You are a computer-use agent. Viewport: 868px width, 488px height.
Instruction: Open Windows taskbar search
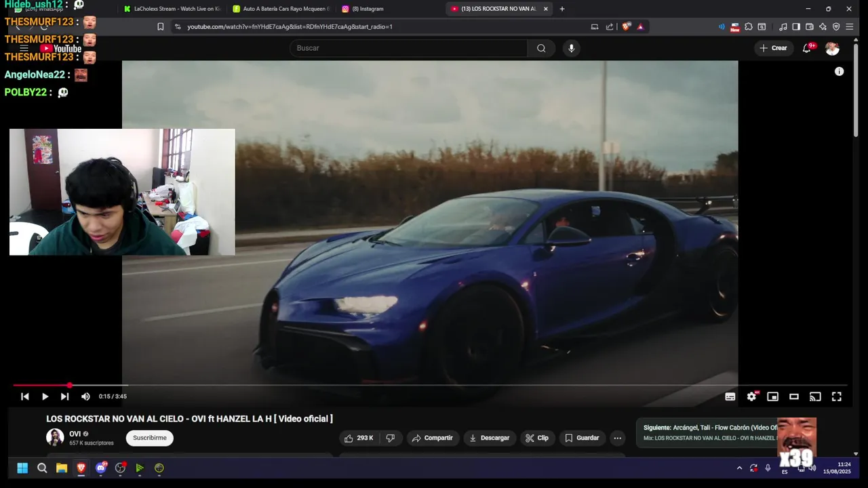42,468
